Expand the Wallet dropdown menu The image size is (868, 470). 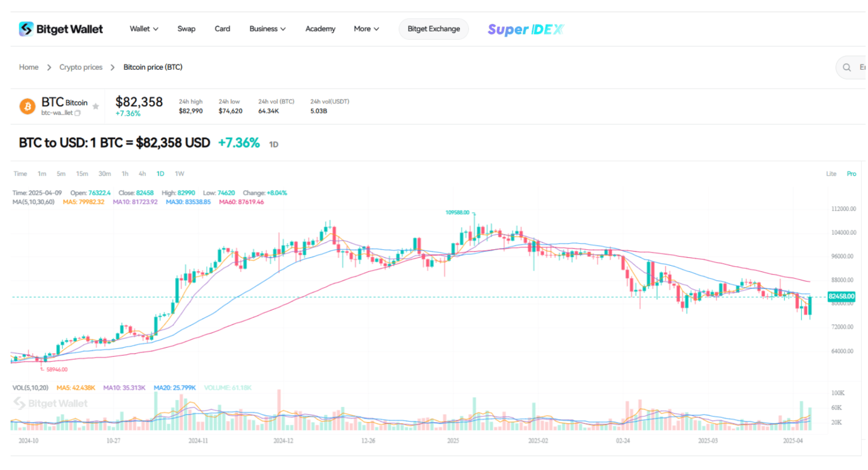click(x=144, y=29)
